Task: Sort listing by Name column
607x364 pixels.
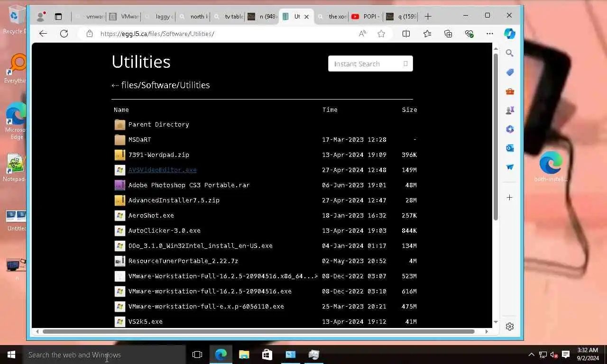Action: [121, 109]
